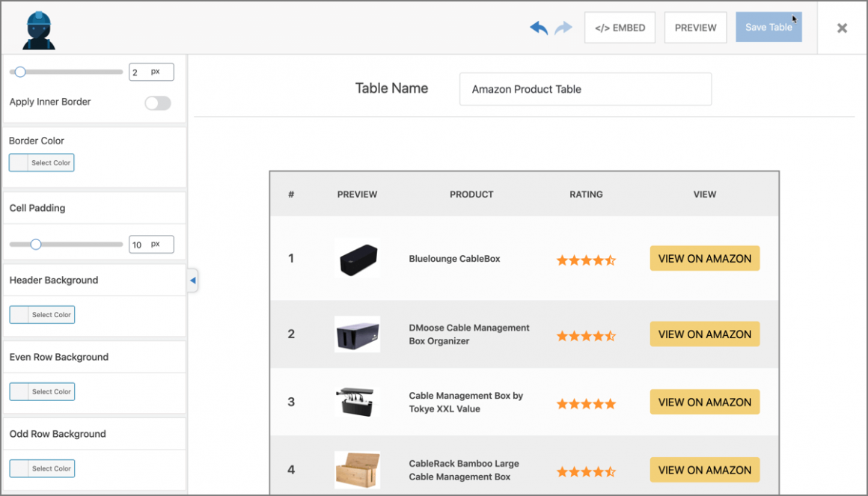
Task: Open the EMBED code dialog
Action: click(620, 28)
